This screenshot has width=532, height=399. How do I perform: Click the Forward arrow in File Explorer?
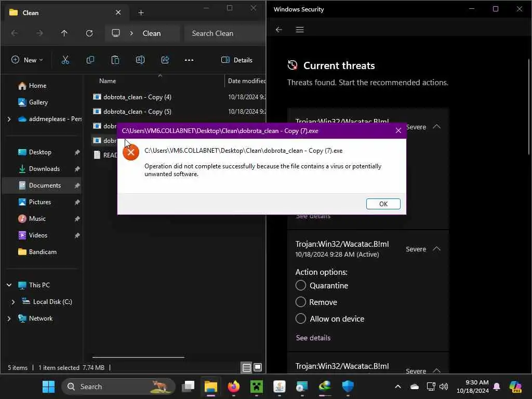click(39, 33)
